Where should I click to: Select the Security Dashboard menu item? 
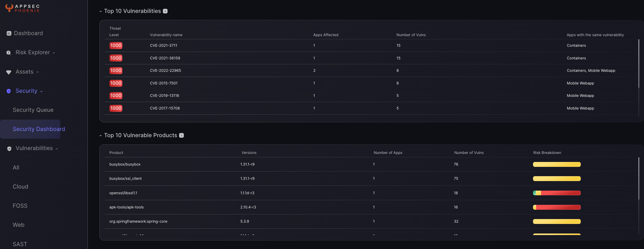pos(39,129)
